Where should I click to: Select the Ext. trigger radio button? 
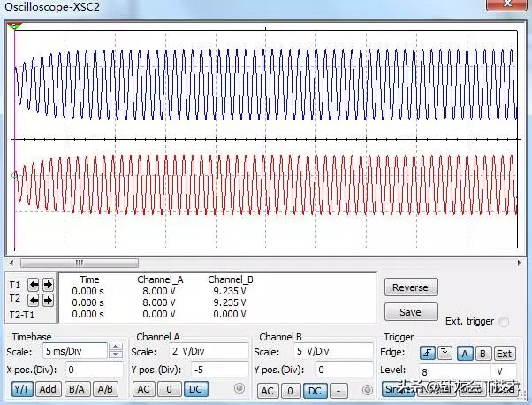point(504,322)
